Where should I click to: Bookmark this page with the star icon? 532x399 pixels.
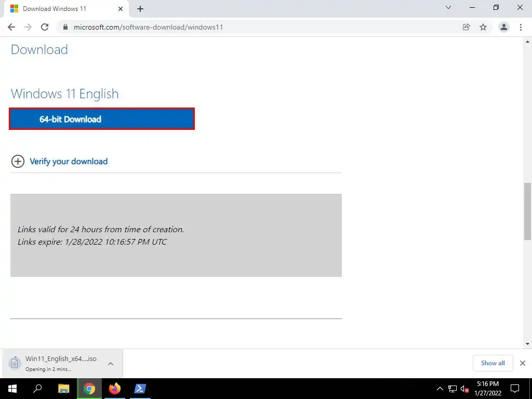click(x=483, y=27)
